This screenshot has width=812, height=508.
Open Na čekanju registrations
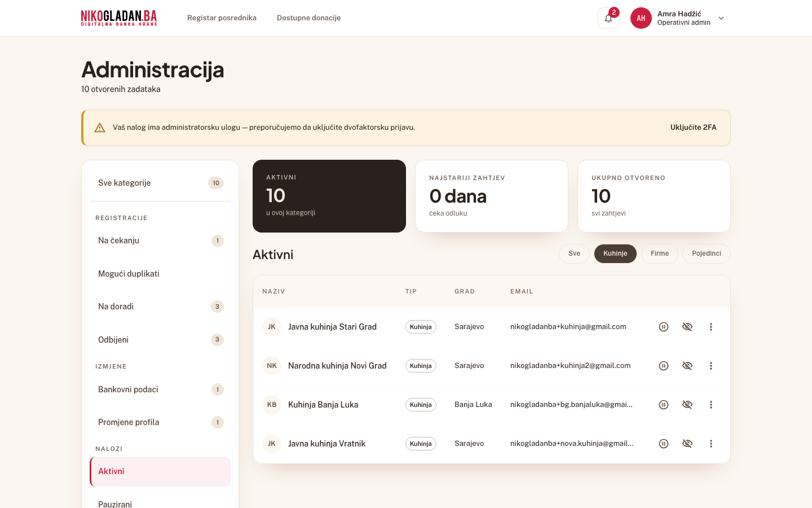pos(160,240)
